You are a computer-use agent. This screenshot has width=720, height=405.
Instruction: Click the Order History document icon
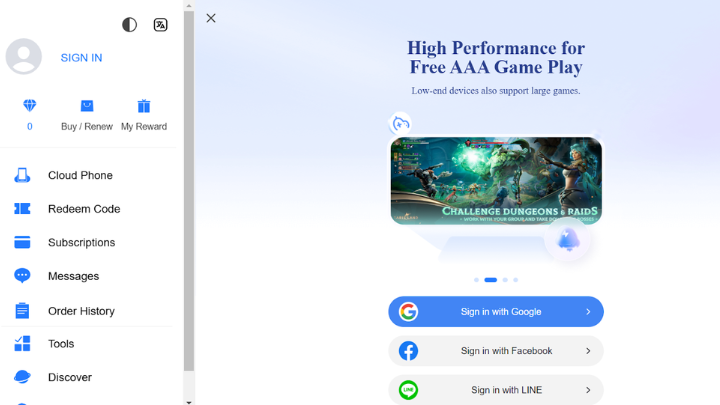pyautogui.click(x=22, y=311)
